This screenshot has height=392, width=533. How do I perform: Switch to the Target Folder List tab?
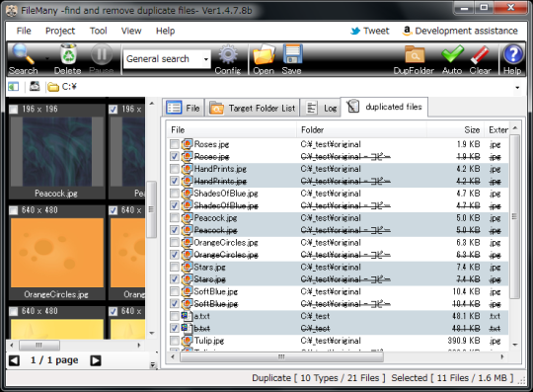point(252,108)
